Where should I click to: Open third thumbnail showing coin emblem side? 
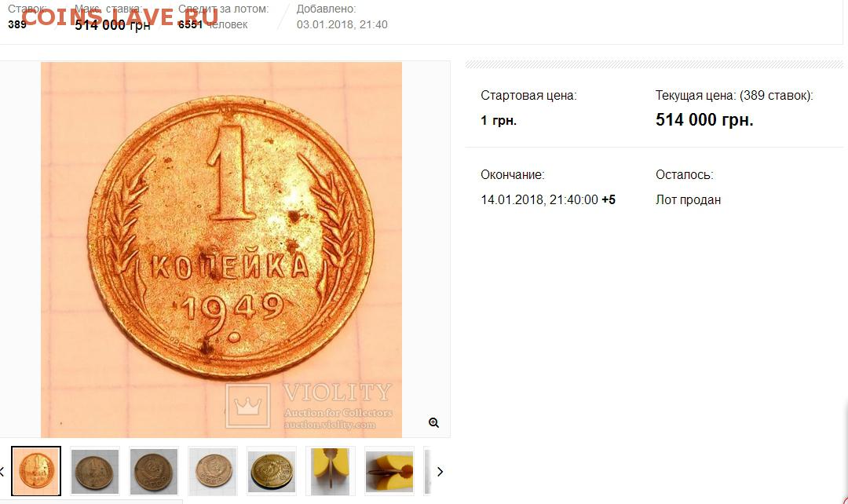click(154, 471)
